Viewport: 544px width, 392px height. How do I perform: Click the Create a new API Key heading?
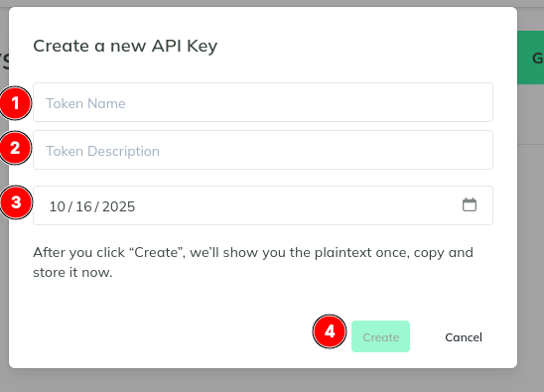point(125,46)
